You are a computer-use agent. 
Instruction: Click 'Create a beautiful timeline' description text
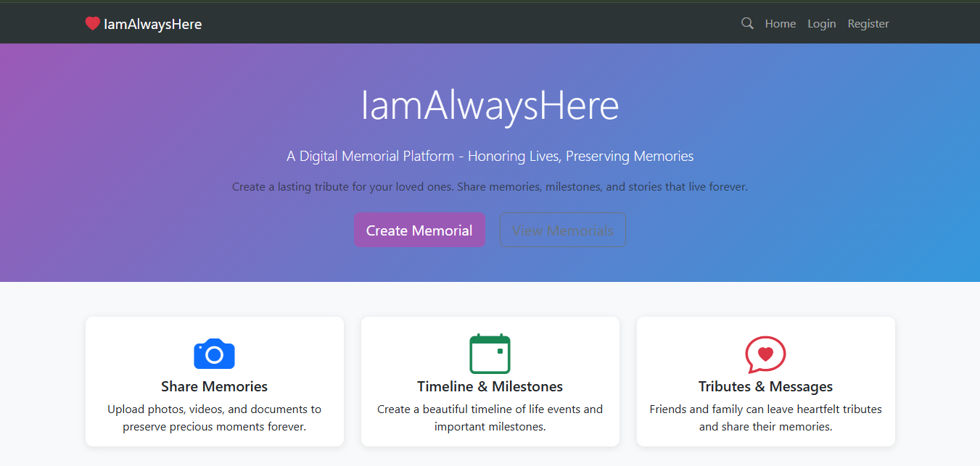point(490,417)
